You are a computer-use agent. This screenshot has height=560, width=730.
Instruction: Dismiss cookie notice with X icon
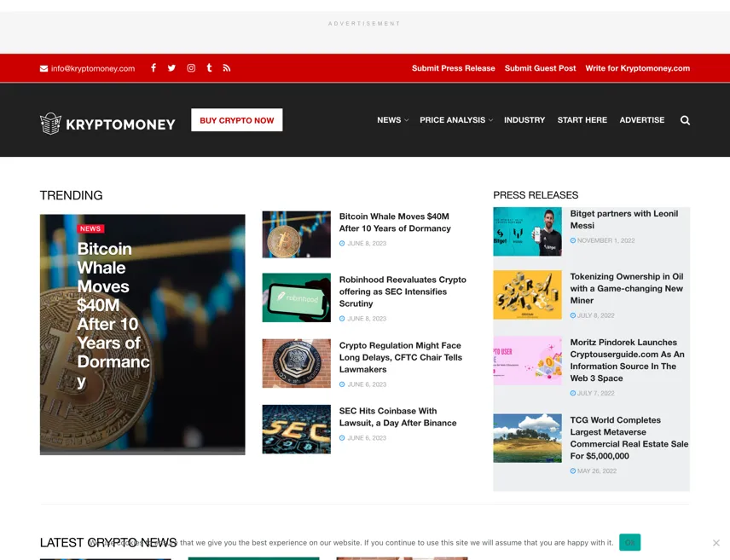pyautogui.click(x=716, y=543)
